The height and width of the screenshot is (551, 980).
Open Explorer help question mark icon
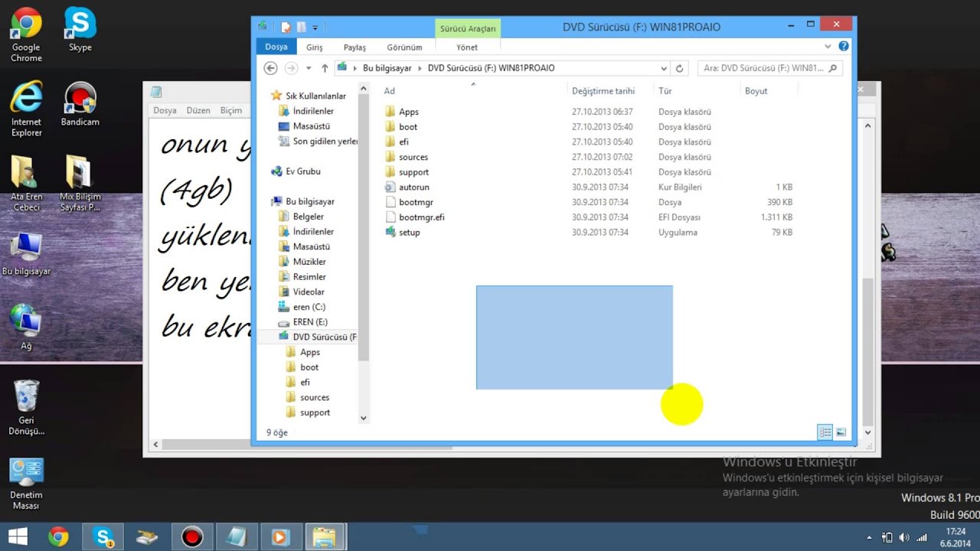pyautogui.click(x=844, y=47)
